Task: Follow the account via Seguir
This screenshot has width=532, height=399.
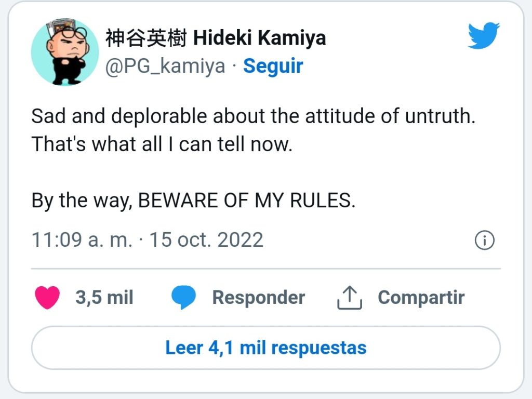Action: pos(273,66)
